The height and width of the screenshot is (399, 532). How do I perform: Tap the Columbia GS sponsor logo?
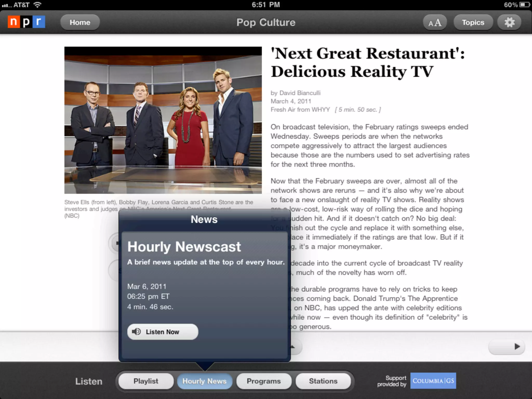pos(433,381)
